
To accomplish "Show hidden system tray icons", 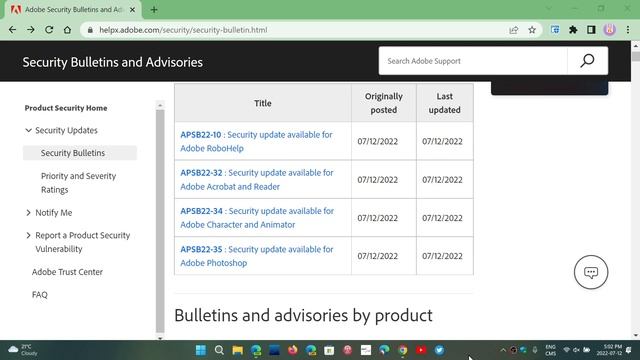I will 503,350.
